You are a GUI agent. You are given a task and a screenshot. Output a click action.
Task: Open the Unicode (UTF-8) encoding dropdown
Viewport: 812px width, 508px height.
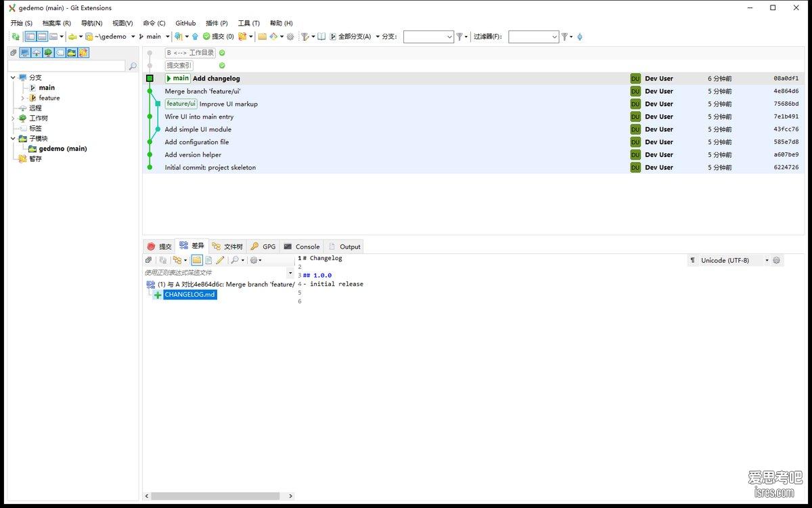pos(767,260)
